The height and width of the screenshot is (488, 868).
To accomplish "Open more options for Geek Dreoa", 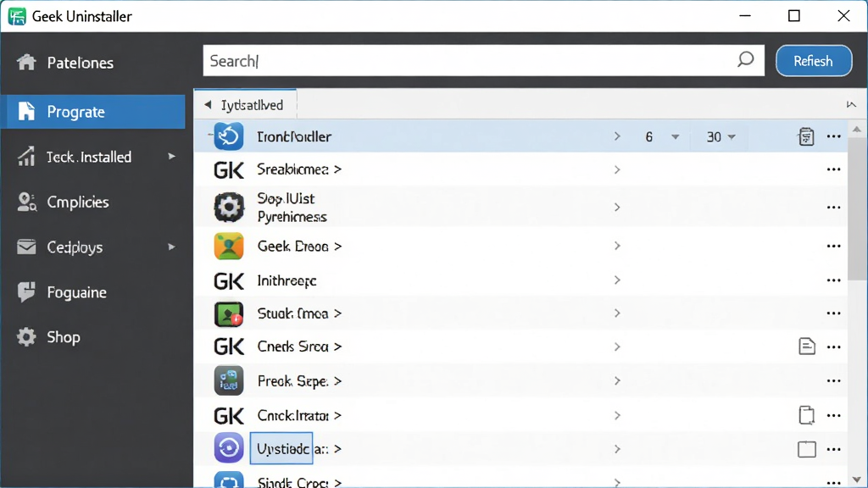I will click(834, 246).
